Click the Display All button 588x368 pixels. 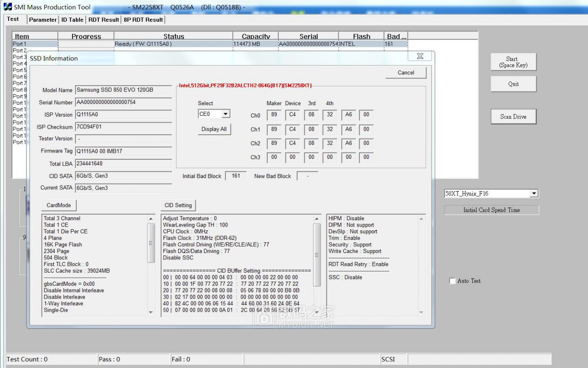click(214, 129)
